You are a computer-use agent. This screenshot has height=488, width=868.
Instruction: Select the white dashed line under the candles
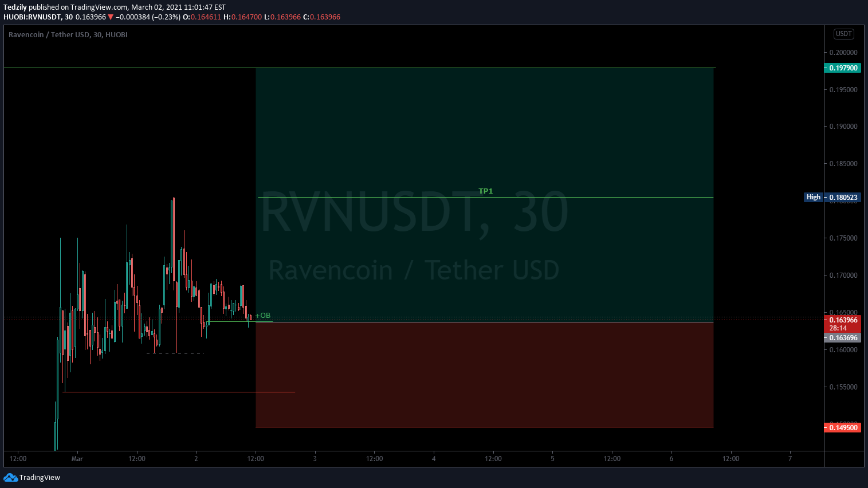175,353
